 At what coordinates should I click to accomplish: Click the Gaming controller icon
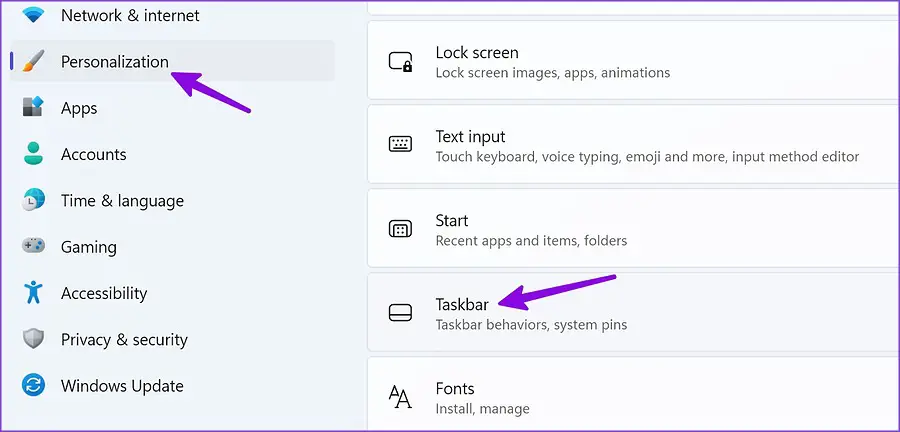(33, 247)
